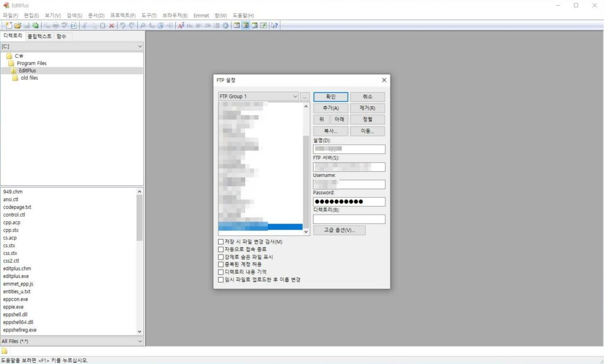Open the [C:] drive selector dropdown
This screenshot has width=604, height=364.
pyautogui.click(x=139, y=46)
